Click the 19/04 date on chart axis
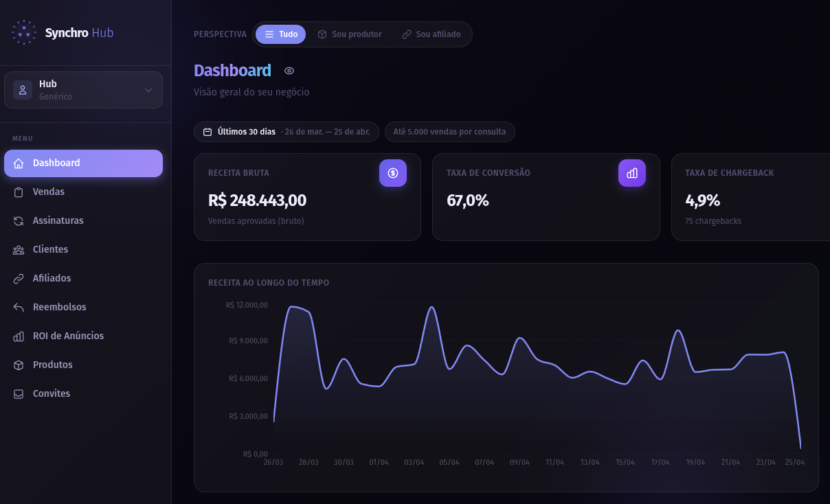The width and height of the screenshot is (830, 504). (695, 463)
